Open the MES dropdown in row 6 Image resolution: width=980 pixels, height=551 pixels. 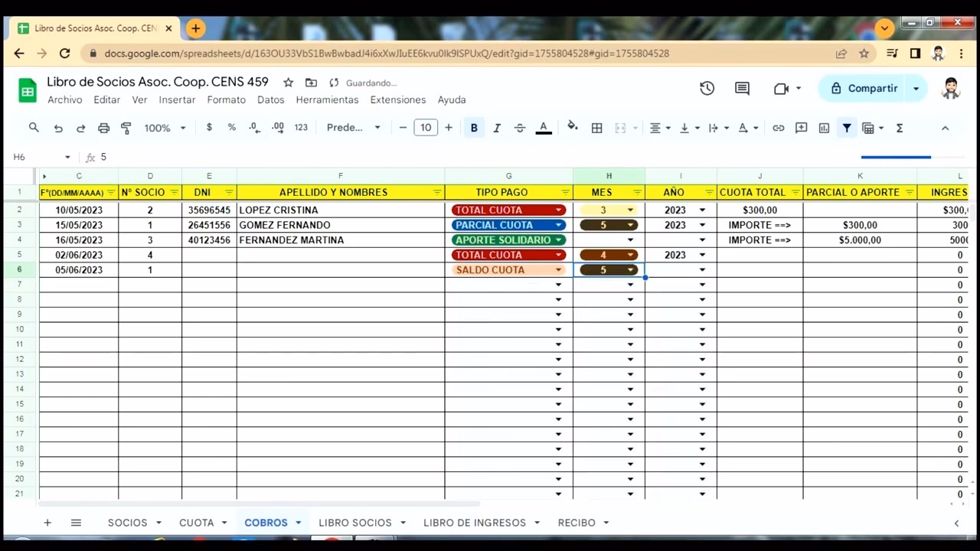click(629, 269)
